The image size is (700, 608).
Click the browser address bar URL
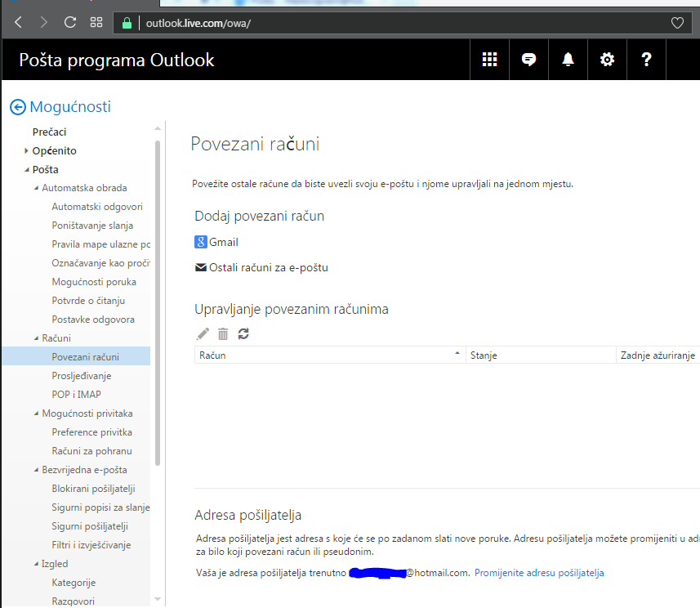[x=198, y=23]
